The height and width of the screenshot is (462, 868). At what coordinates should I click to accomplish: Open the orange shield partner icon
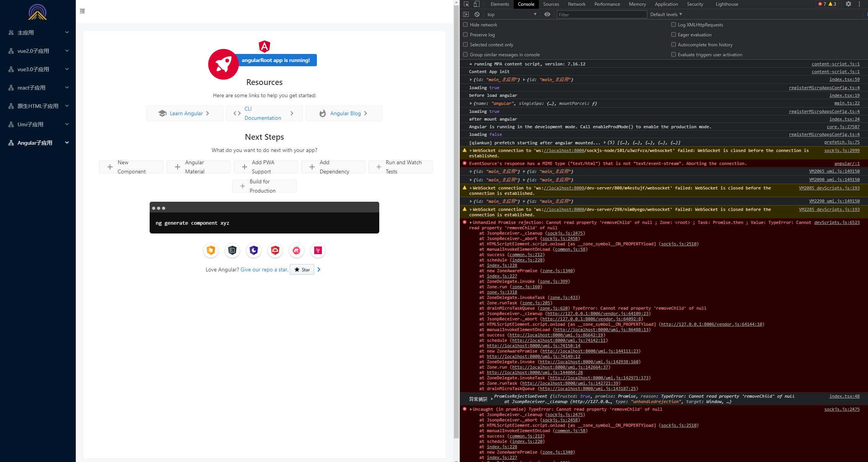(x=211, y=250)
